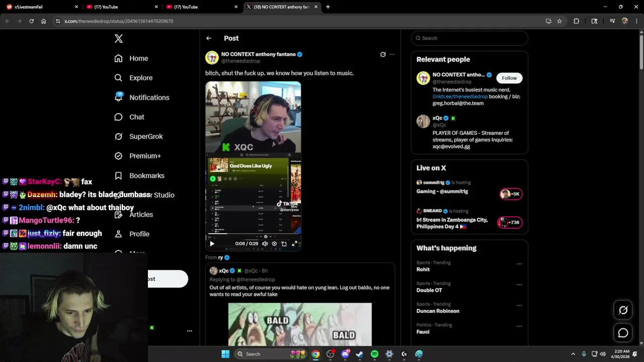Switch to the first (17) YouTube tab

(122, 7)
